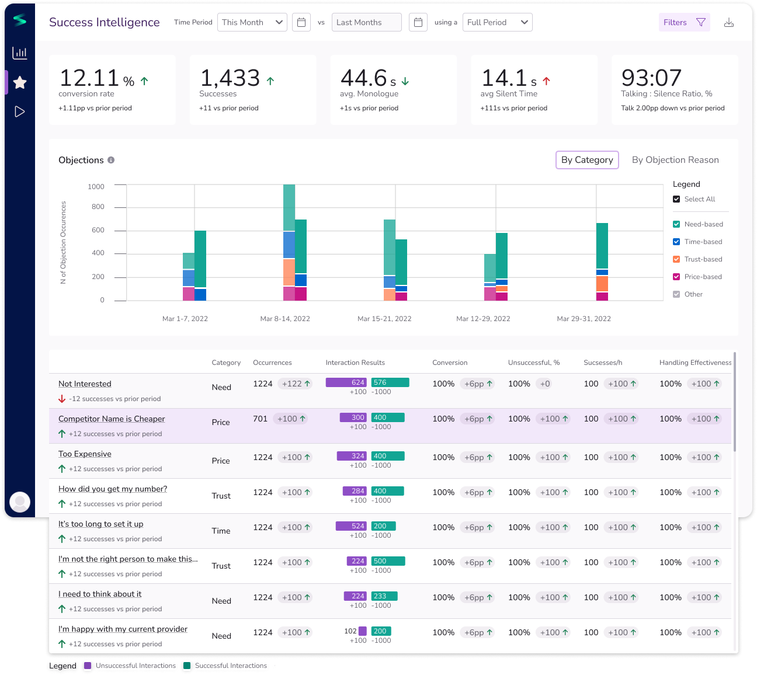Image resolution: width=757 pixels, height=700 pixels.
Task: Click the Mar 15-21, 2022 axis label
Action: coord(384,319)
